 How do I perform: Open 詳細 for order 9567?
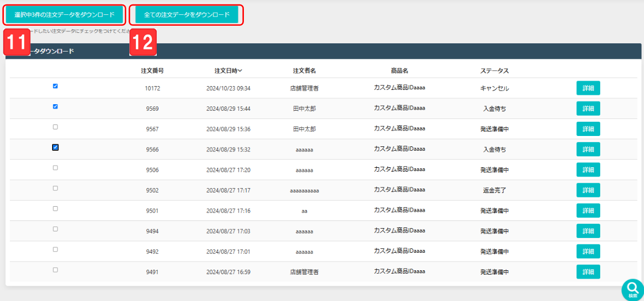coord(588,129)
